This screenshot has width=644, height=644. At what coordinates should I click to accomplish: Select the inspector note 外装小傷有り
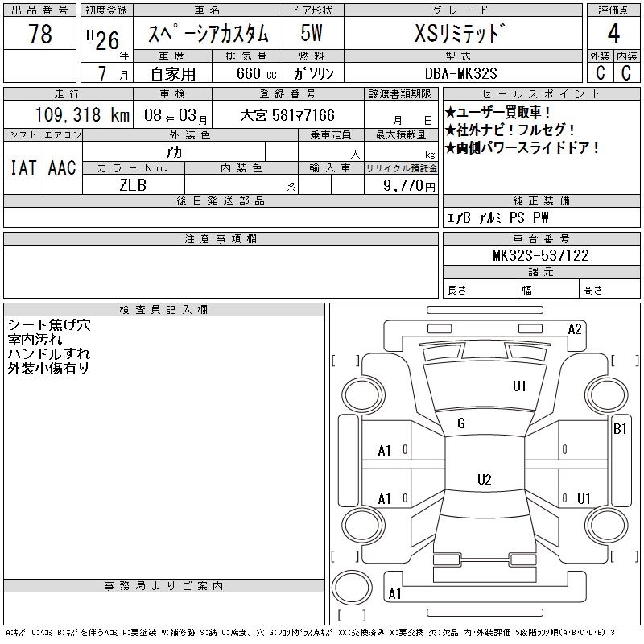coord(49,369)
